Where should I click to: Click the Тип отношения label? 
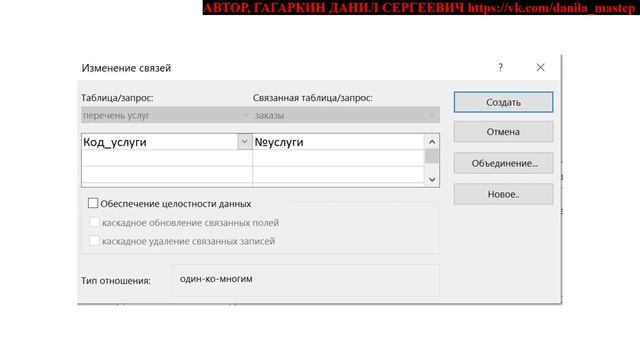coord(116,281)
